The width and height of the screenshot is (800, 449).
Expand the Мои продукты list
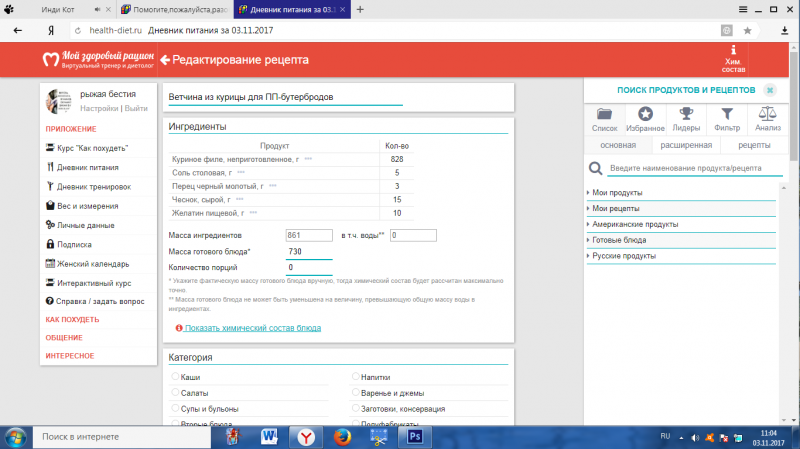point(617,192)
